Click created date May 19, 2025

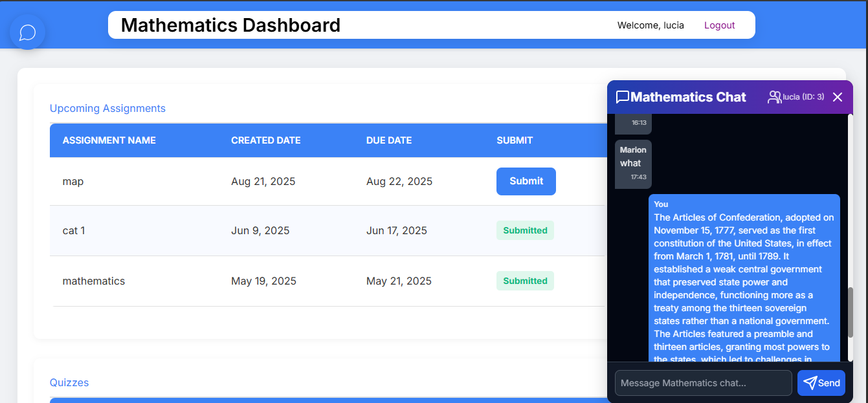click(x=263, y=281)
